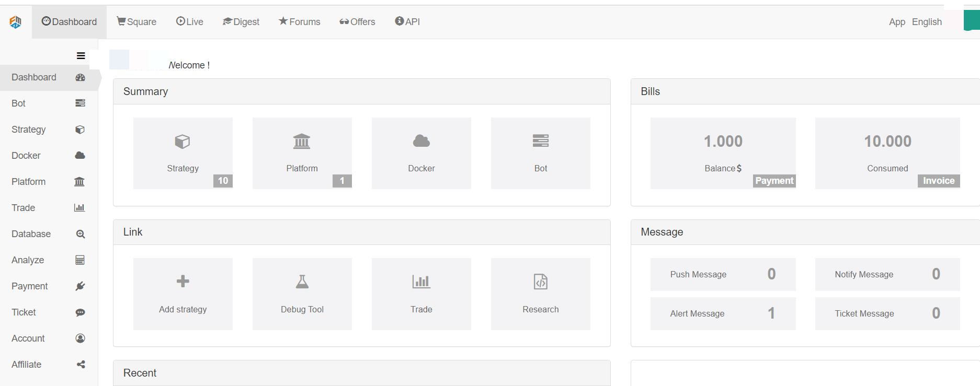Click the Invoice button on Consumed card
Viewport: 980px width, 386px height.
pyautogui.click(x=939, y=181)
